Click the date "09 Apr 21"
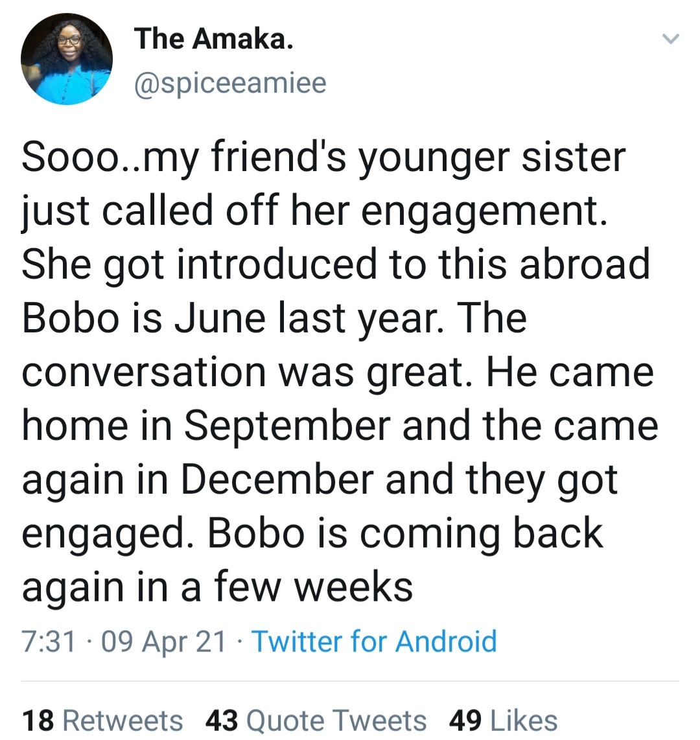 click(164, 642)
